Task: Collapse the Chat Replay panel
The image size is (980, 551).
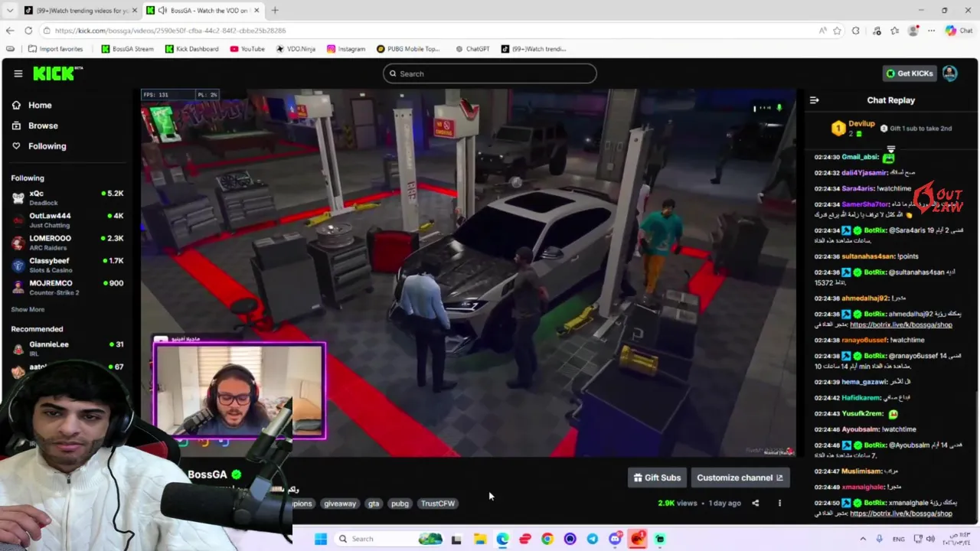Action: pos(815,100)
